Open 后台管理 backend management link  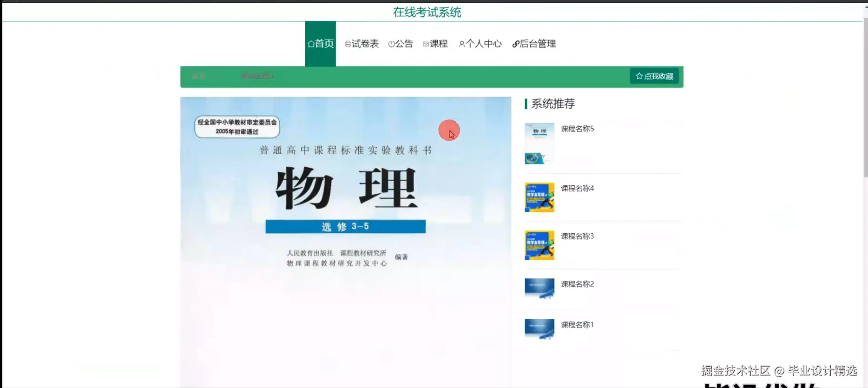[x=534, y=44]
